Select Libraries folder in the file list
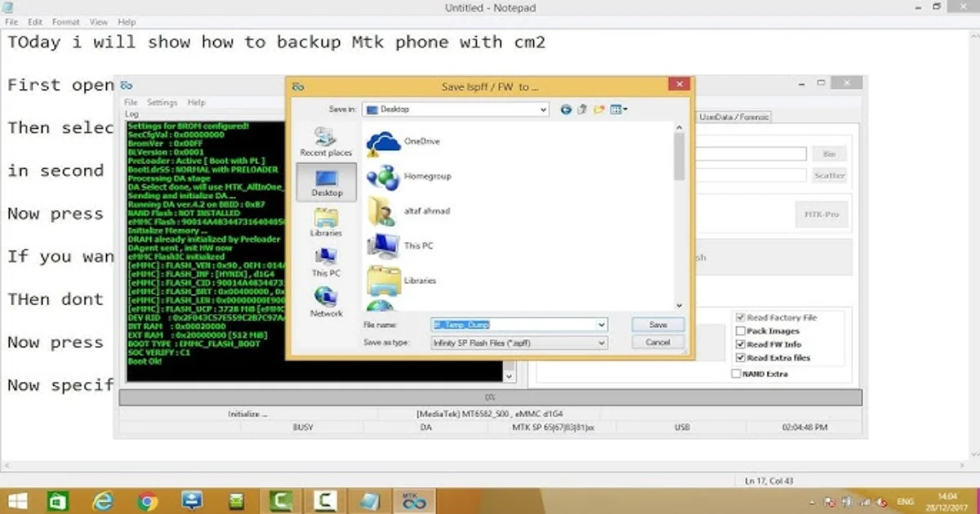Image resolution: width=980 pixels, height=514 pixels. [402, 281]
